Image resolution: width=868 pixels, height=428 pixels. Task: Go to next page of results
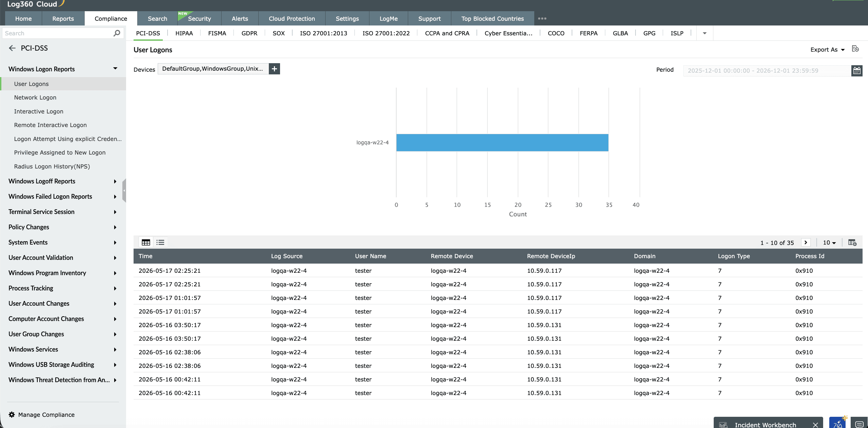805,243
